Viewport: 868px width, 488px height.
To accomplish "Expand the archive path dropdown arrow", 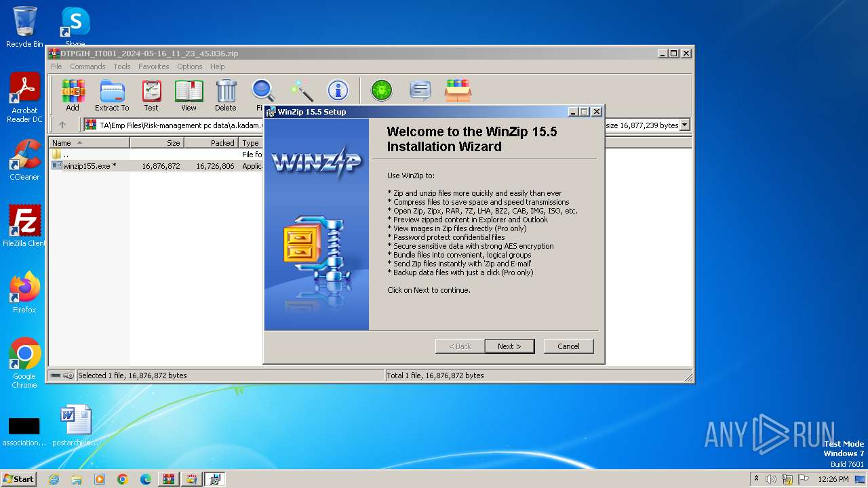I will click(685, 125).
